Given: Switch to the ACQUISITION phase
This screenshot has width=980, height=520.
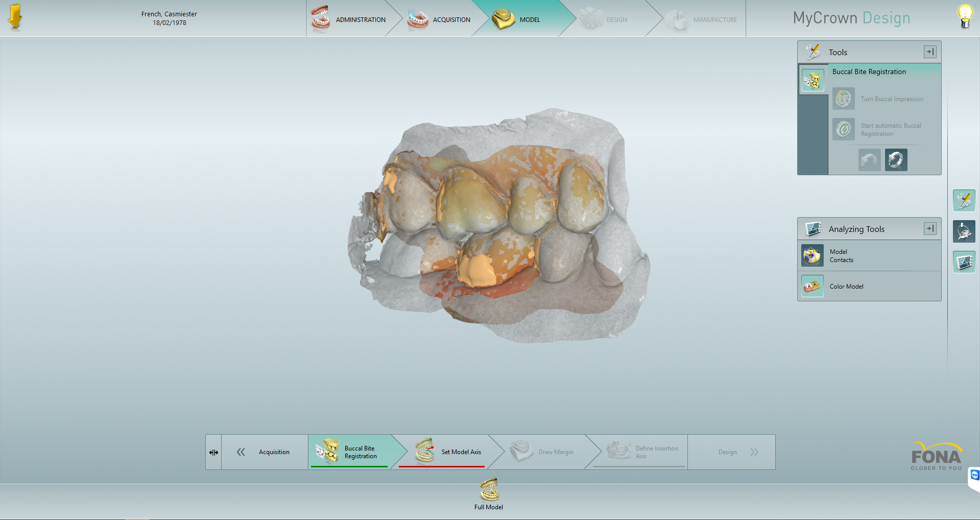Looking at the screenshot, I should coord(451,19).
